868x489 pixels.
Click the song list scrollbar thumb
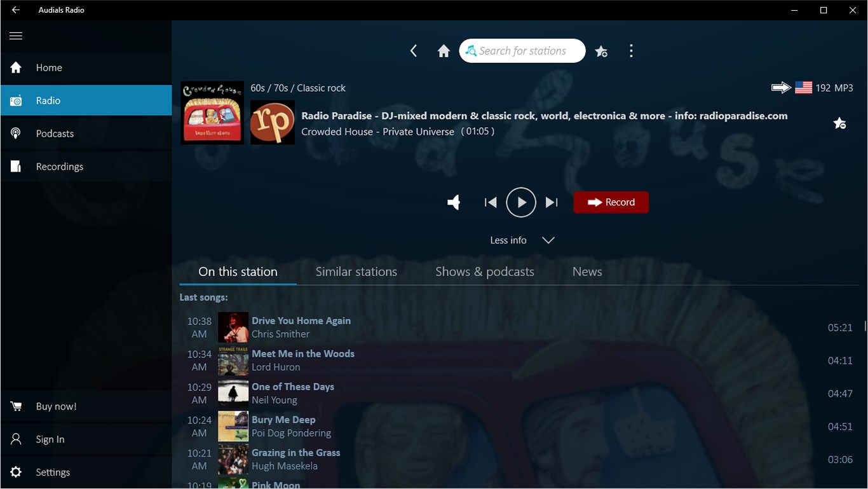click(x=865, y=326)
